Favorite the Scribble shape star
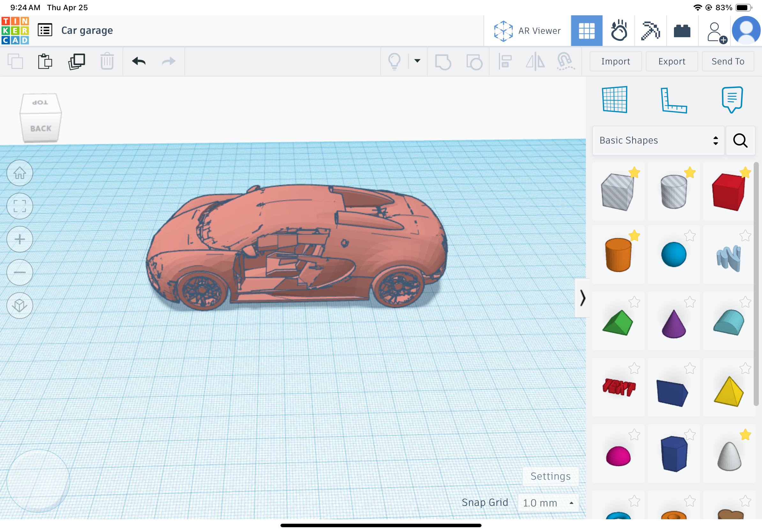This screenshot has height=532, width=762. tap(745, 235)
